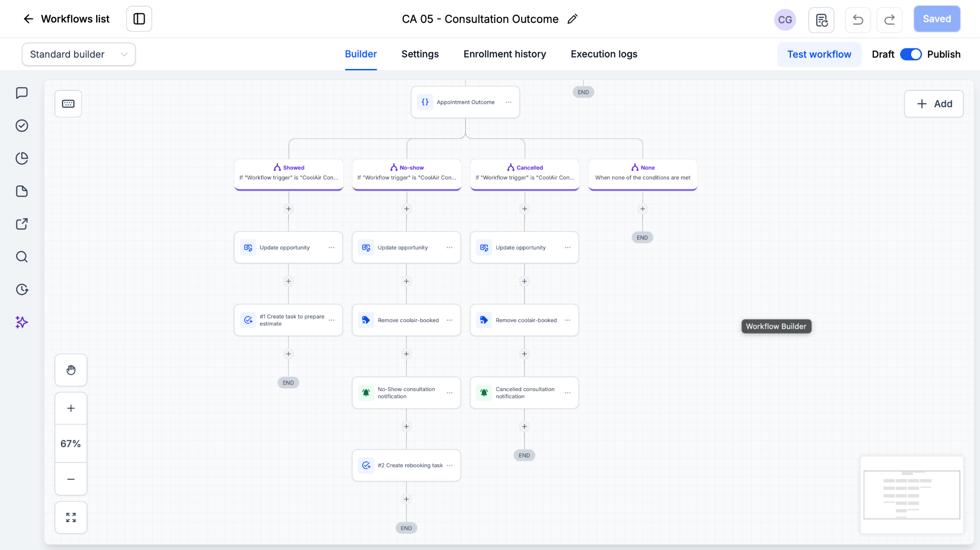Open the sticky note sidebar icon
980x550 pixels.
[x=22, y=191]
